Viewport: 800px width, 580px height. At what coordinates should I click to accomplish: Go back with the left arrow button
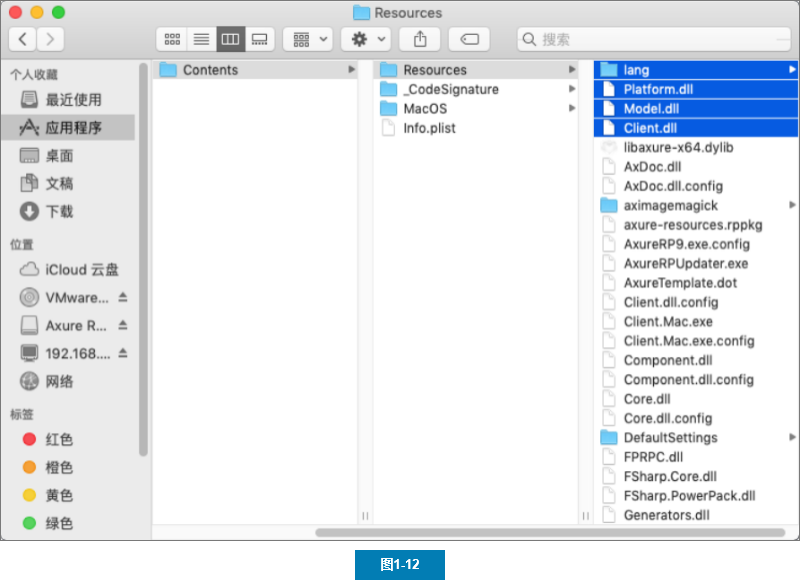click(22, 39)
